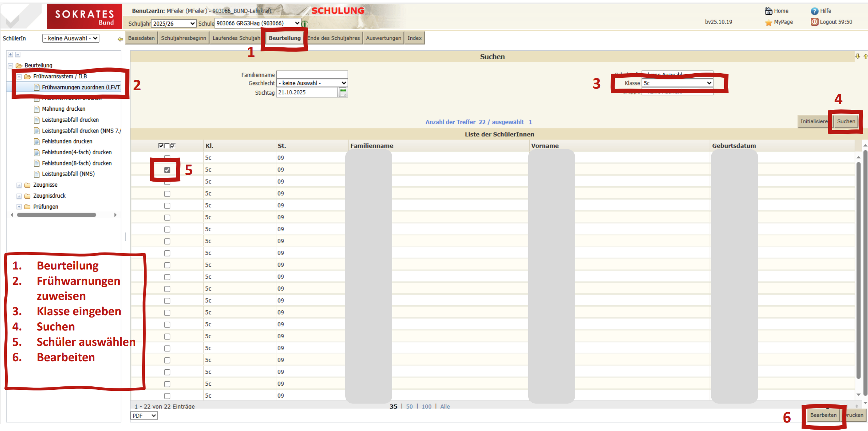
Task: Expand the Zeugnisse tree node
Action: click(19, 185)
